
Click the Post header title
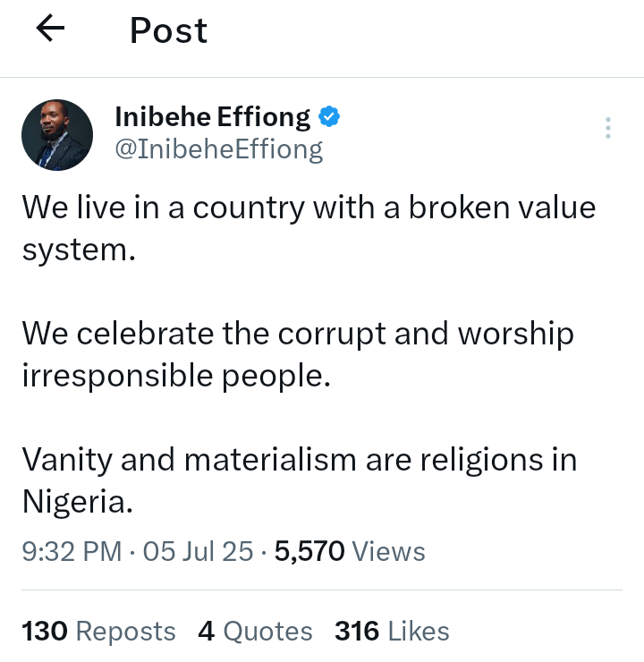click(168, 30)
